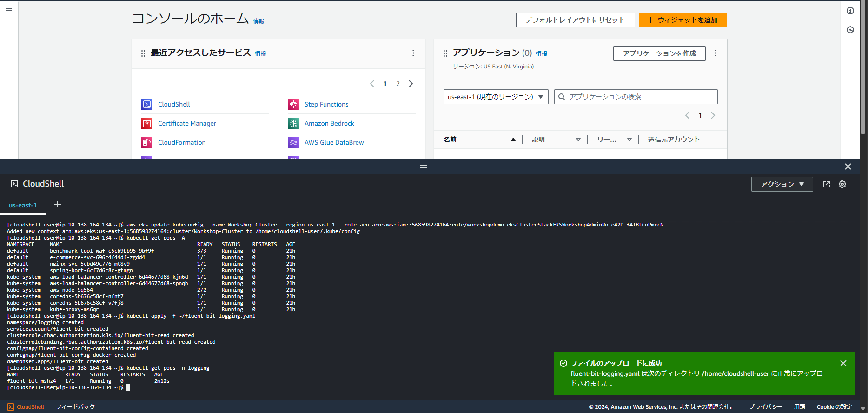Click the AWS Glue DataBrew icon

coord(293,142)
